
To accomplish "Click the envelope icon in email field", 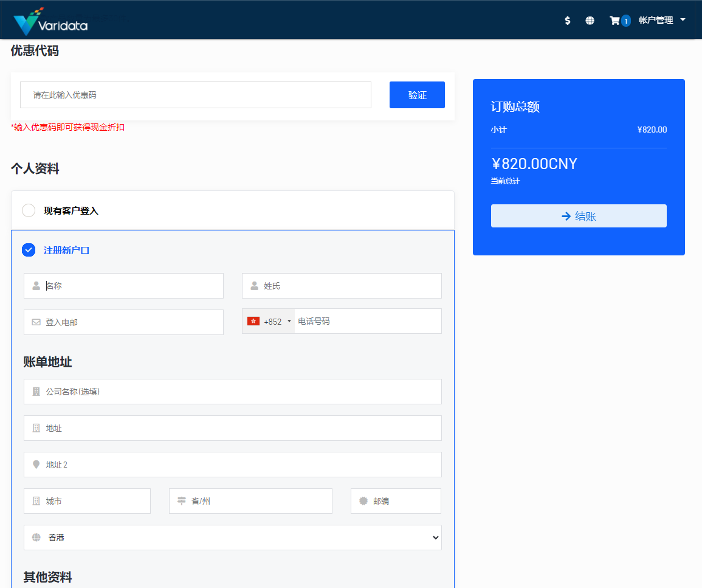I will click(36, 322).
